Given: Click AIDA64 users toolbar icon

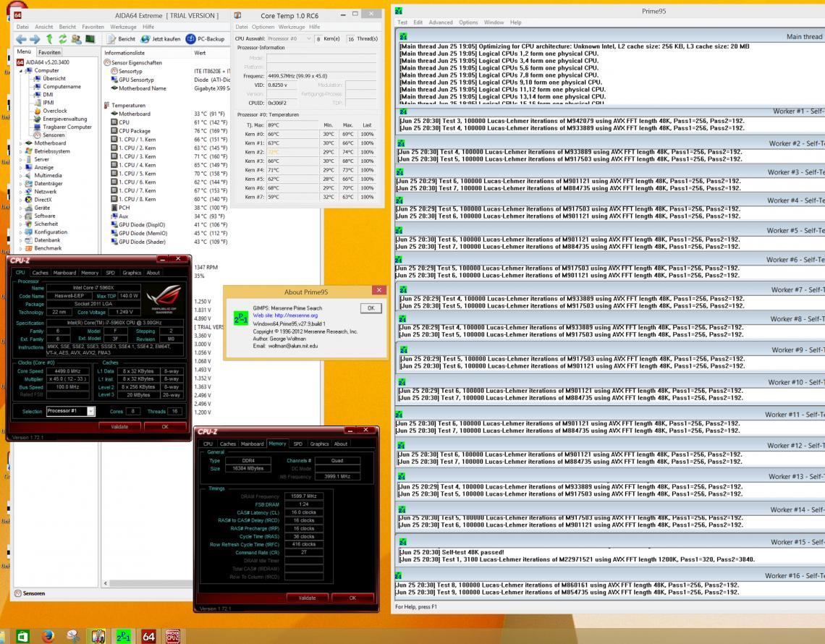Looking at the screenshot, I should coord(76,39).
